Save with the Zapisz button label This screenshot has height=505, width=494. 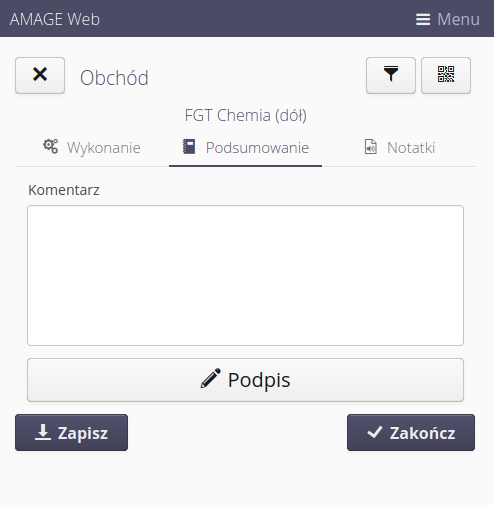(83, 433)
